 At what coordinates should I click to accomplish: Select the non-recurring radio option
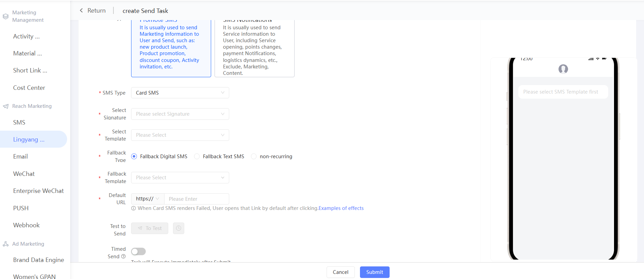tap(254, 157)
